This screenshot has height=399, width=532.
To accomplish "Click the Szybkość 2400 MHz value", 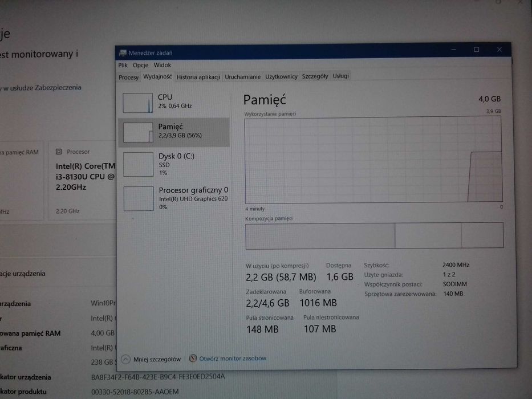I will [x=456, y=264].
